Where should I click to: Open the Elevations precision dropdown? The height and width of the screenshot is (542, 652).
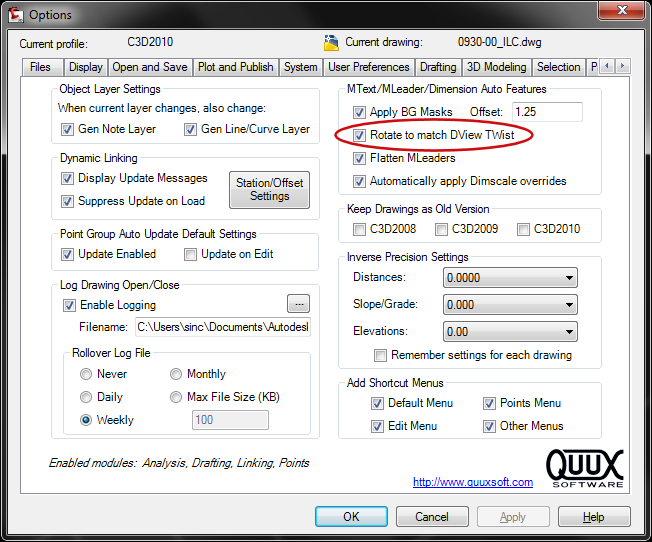click(510, 332)
